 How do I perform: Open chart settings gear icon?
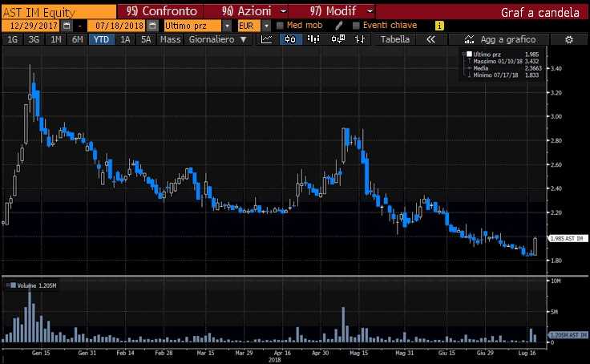pos(569,39)
